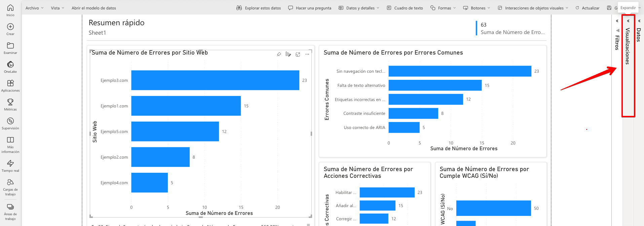Open the Vista menu

(57, 8)
